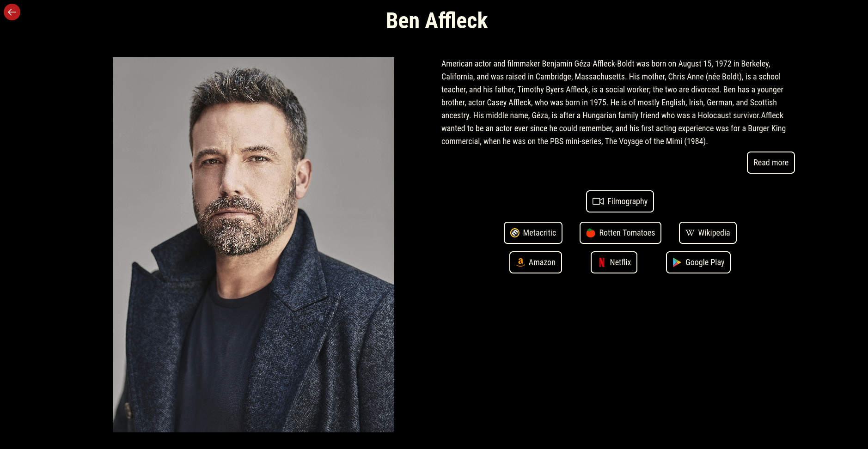Click the video camera icon beside Filmography
Screen dimensions: 868x449
(598, 201)
